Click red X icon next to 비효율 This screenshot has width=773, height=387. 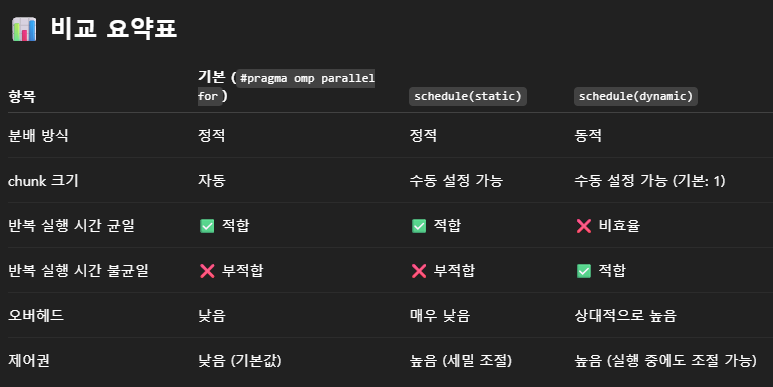[x=584, y=226]
